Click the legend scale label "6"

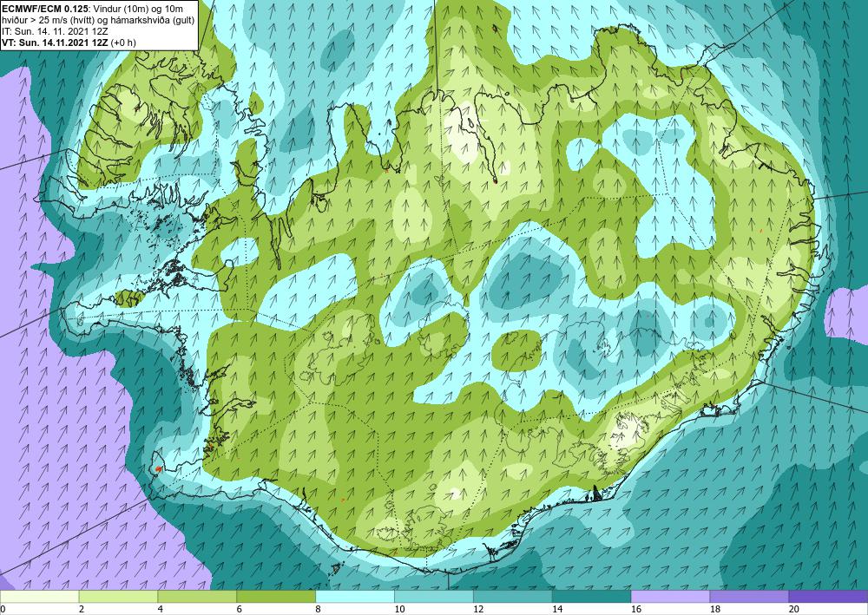240,610
